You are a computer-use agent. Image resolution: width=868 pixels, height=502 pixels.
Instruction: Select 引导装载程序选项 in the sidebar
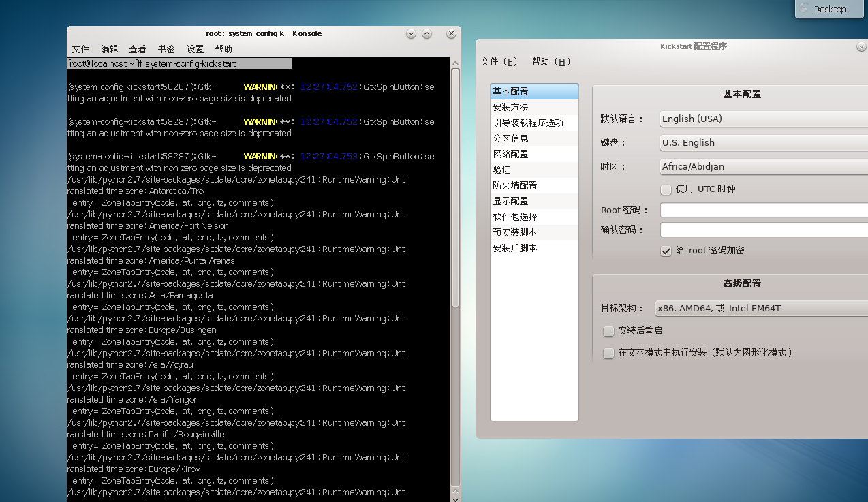coord(534,123)
